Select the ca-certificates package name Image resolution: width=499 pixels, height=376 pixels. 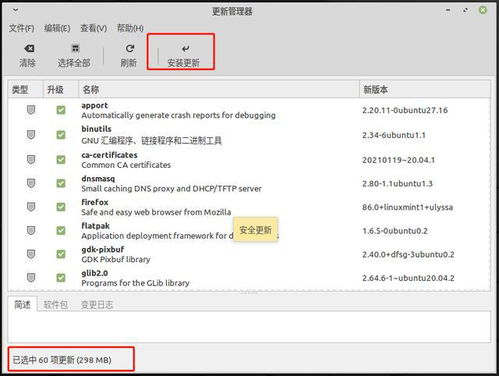point(109,155)
